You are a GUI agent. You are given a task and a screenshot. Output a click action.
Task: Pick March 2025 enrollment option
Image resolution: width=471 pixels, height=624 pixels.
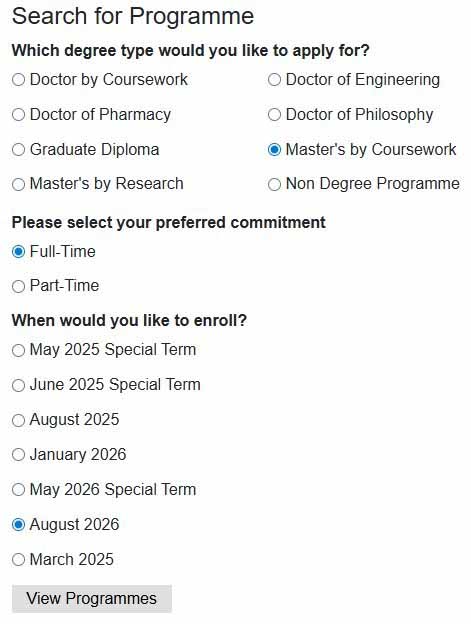tap(18, 560)
